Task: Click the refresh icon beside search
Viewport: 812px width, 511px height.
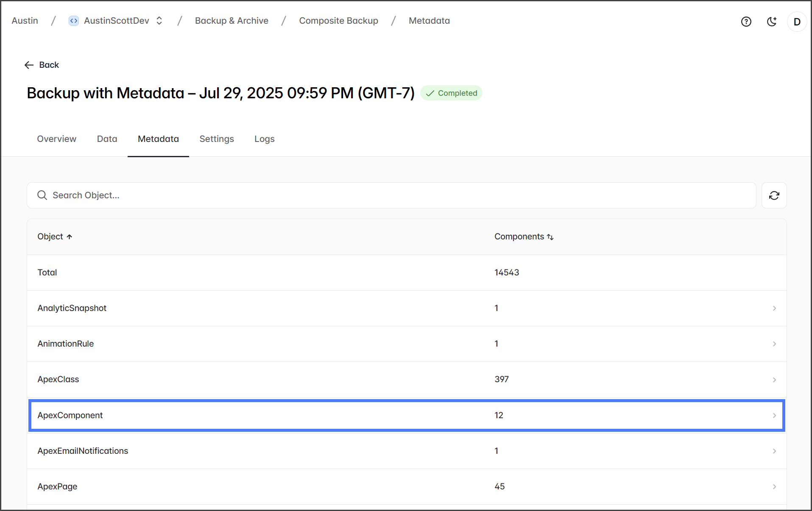Action: pyautogui.click(x=774, y=195)
